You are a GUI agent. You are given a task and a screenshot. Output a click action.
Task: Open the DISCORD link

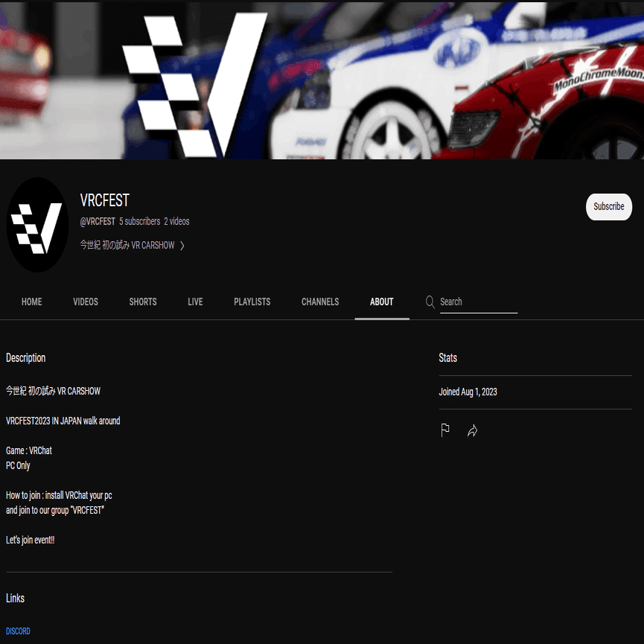coord(18,631)
